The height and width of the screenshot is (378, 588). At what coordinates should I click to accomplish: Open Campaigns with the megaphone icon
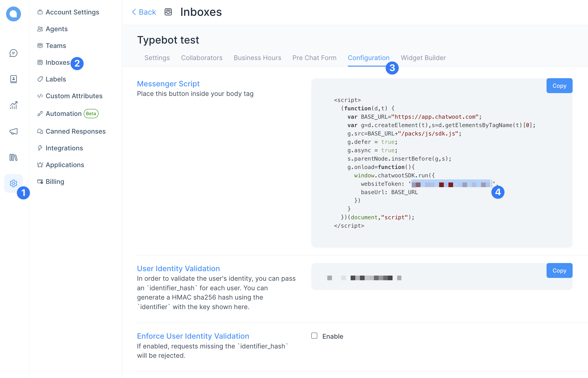click(13, 131)
